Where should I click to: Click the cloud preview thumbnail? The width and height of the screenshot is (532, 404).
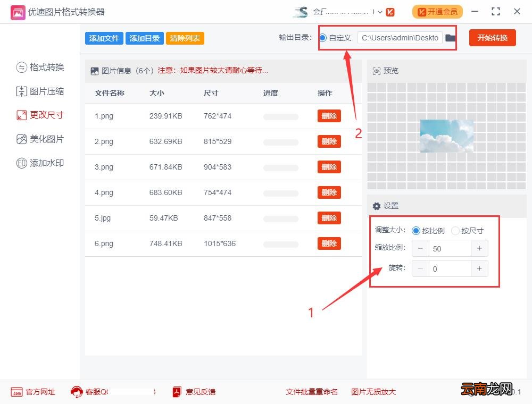(447, 136)
